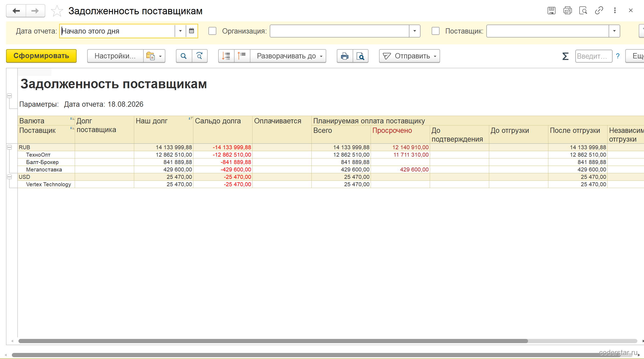Click the sum value input field

(x=594, y=56)
